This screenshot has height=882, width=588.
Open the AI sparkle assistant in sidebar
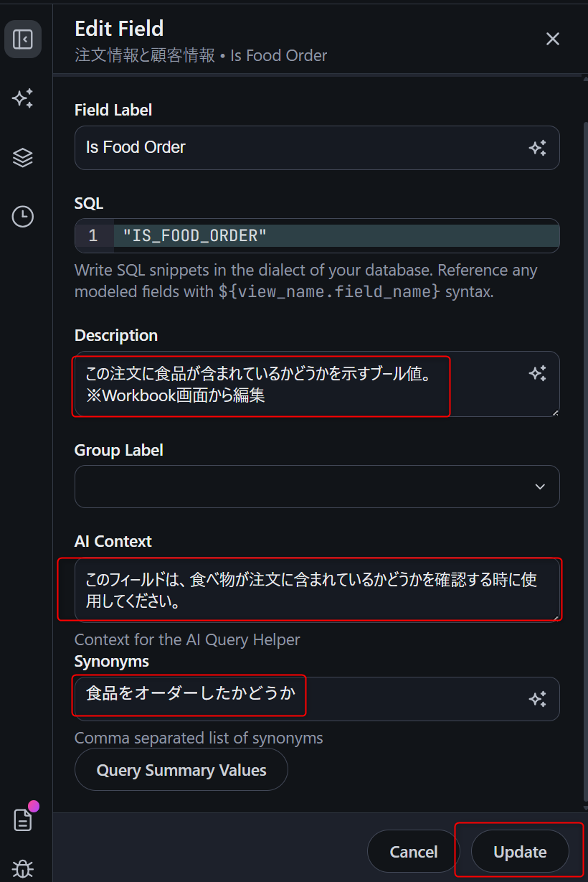(x=23, y=98)
